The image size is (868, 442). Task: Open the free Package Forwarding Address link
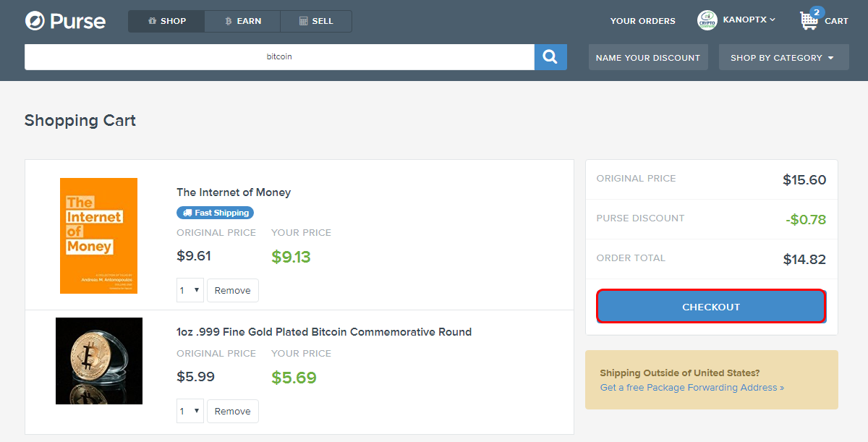coord(692,388)
